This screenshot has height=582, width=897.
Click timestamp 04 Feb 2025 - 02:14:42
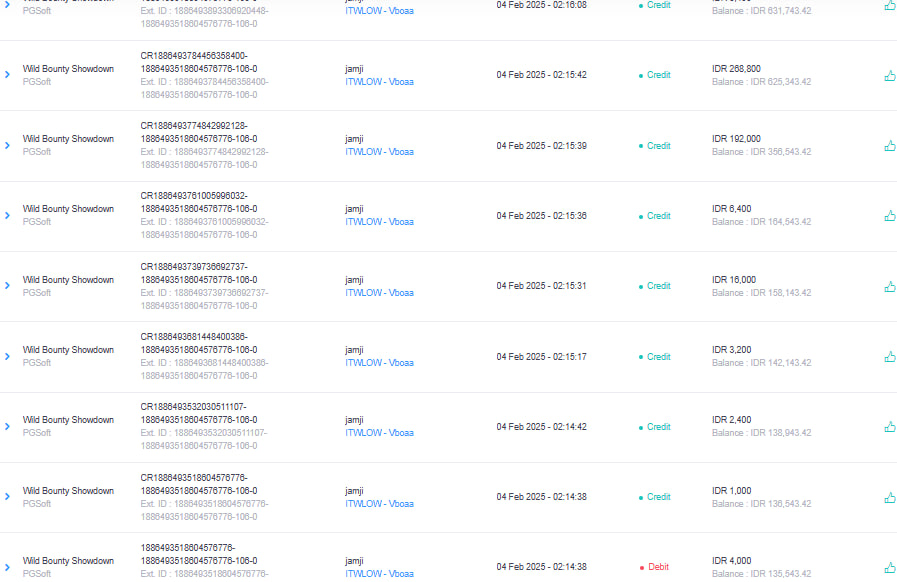pyautogui.click(x=541, y=427)
